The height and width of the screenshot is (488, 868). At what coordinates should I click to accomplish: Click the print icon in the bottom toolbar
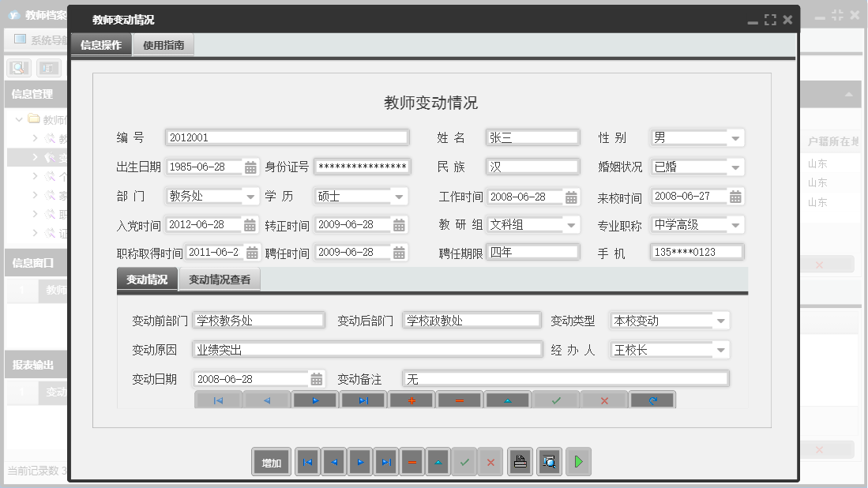(520, 462)
